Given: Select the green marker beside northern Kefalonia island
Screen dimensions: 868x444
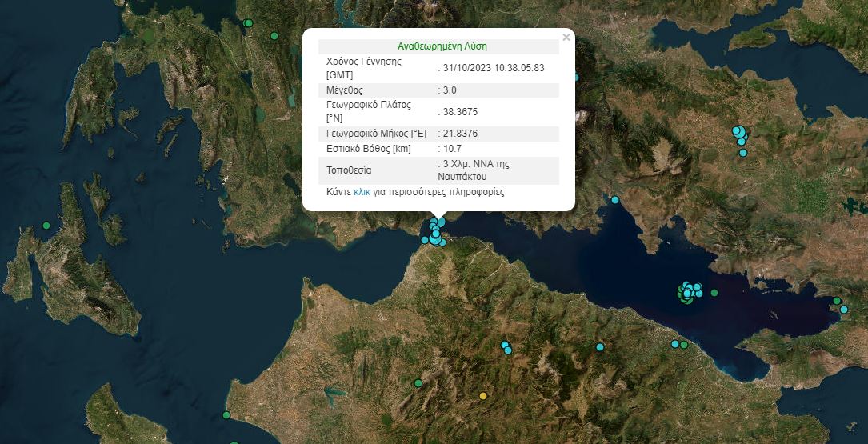Looking at the screenshot, I should 46,226.
